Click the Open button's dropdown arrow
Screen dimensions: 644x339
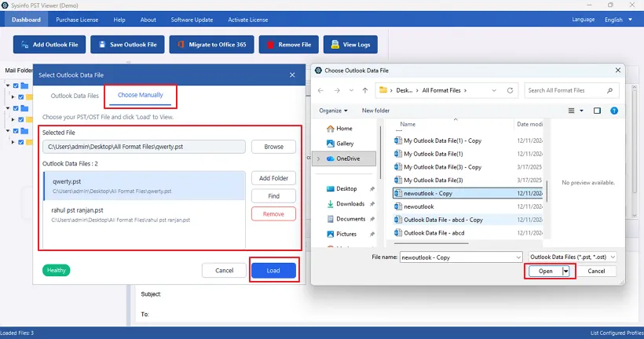pos(565,271)
